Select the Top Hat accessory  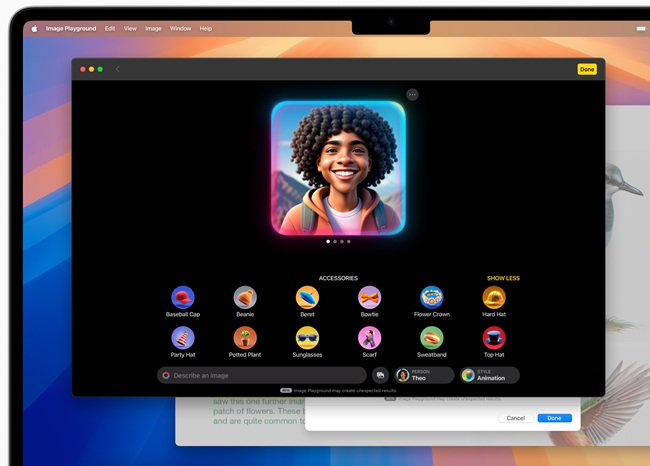[x=494, y=338]
